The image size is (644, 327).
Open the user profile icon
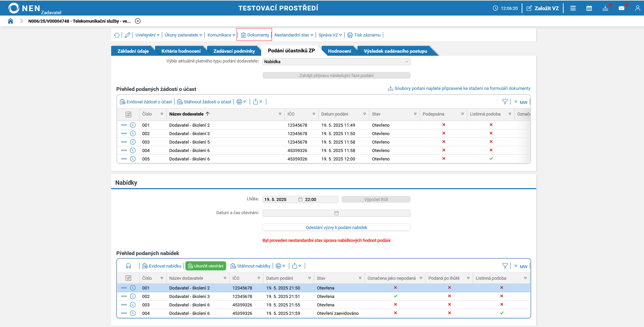click(x=637, y=8)
